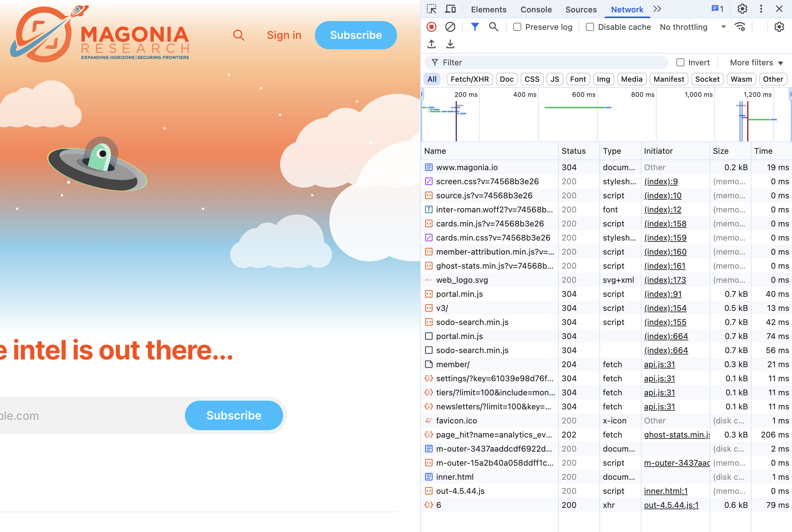
Task: Check the Invert filter option
Action: point(681,62)
